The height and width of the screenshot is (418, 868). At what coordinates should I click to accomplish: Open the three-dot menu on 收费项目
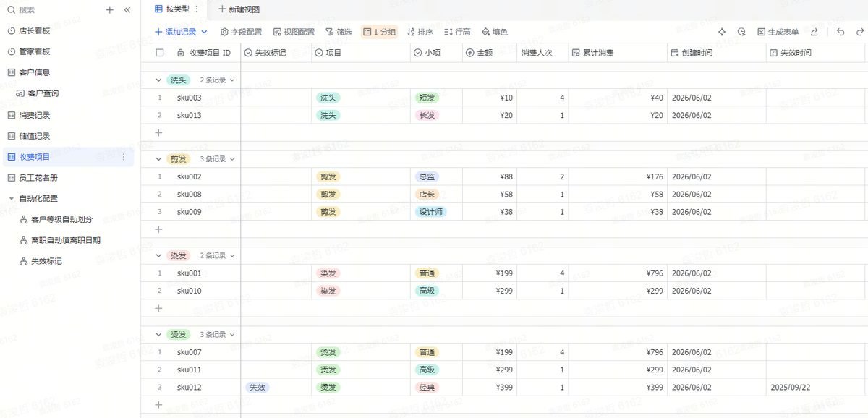pyautogui.click(x=123, y=157)
